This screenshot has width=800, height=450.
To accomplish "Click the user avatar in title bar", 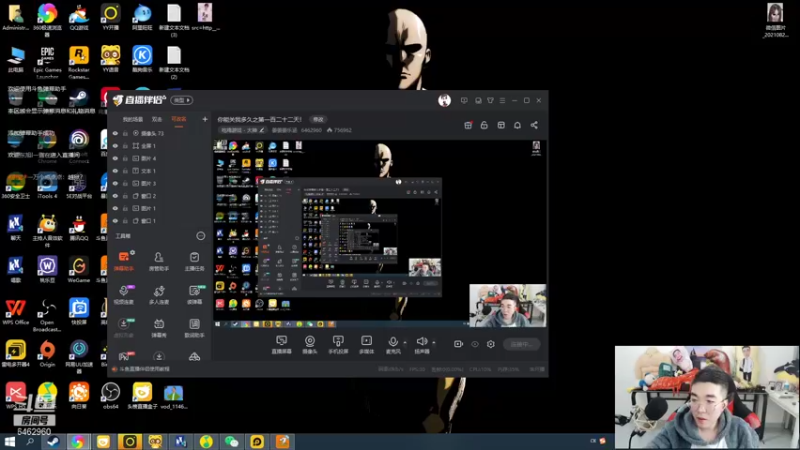I will [444, 101].
